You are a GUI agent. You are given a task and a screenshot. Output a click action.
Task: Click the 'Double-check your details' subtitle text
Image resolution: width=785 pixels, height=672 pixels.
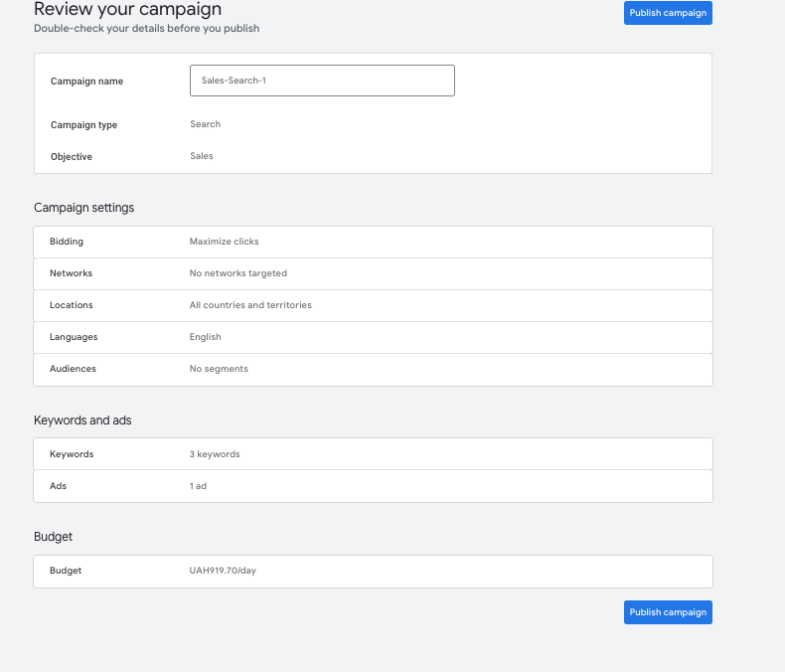146,29
